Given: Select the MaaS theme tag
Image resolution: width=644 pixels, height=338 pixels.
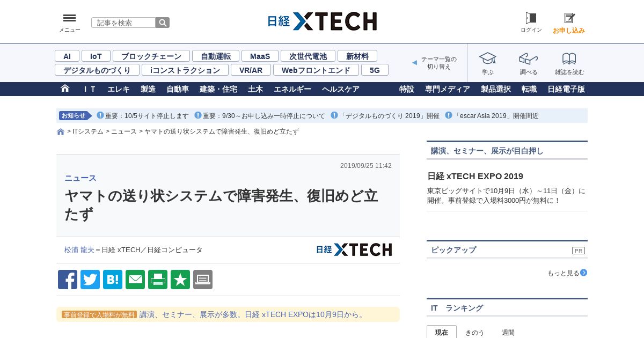Looking at the screenshot, I should pyautogui.click(x=260, y=56).
